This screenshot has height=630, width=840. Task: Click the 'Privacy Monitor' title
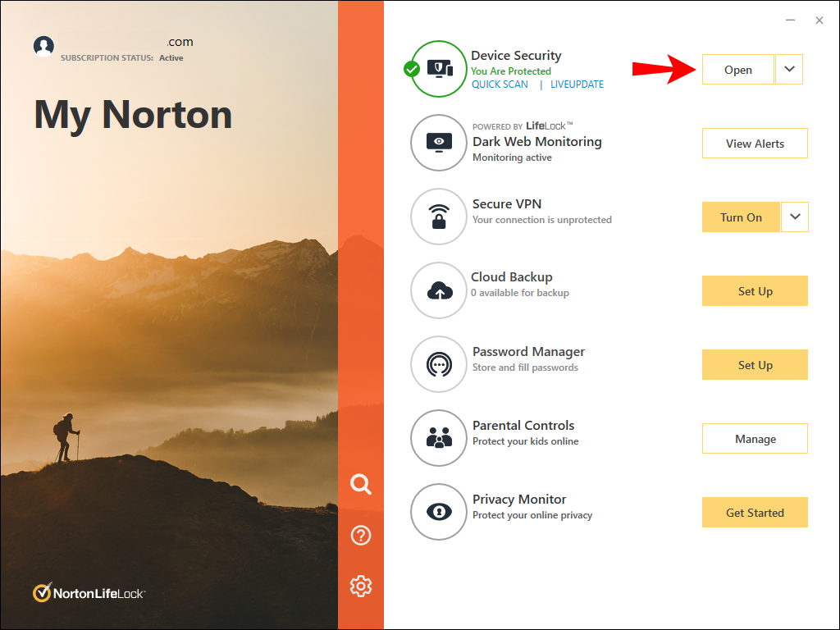click(x=519, y=500)
